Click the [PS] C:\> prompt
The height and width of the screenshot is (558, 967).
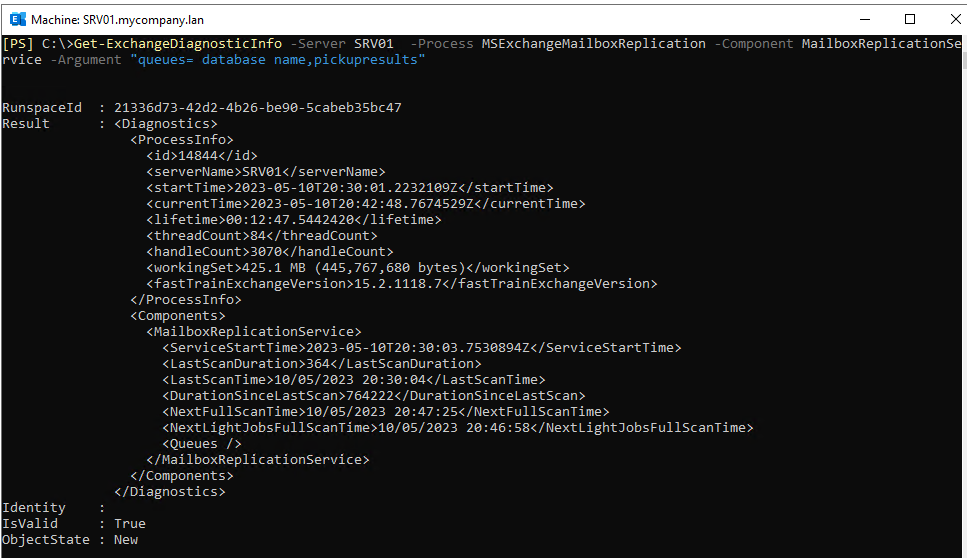click(x=38, y=44)
